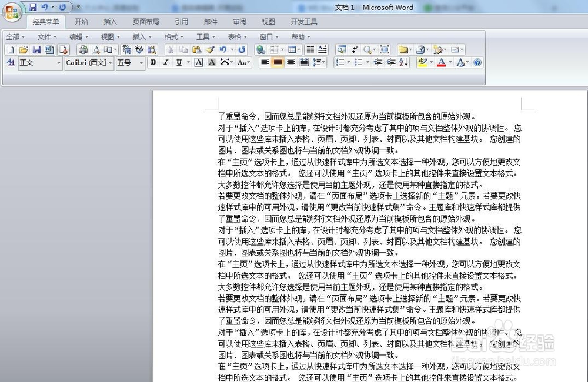588x382 pixels.
Task: Toggle character shading A
Action: pyautogui.click(x=212, y=63)
